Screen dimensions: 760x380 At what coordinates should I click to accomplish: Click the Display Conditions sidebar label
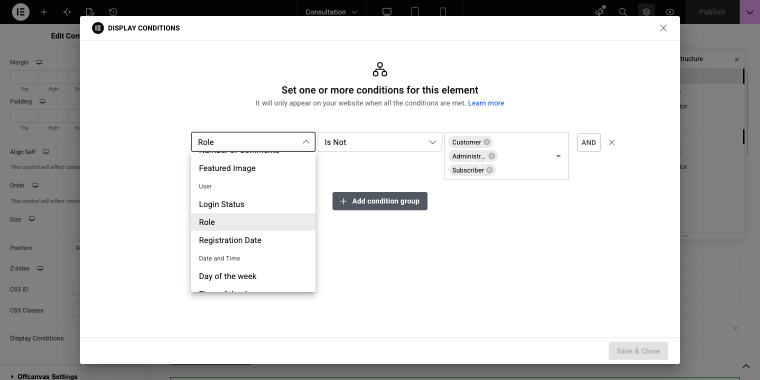tap(37, 338)
